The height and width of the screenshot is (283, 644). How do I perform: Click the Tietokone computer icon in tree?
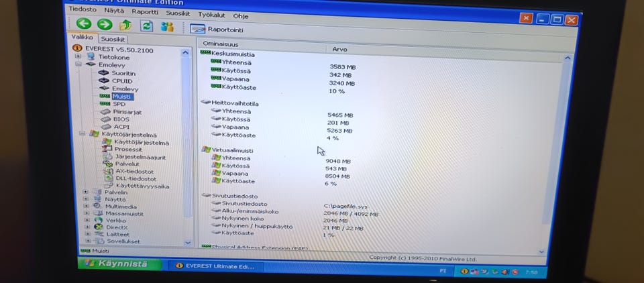(91, 56)
